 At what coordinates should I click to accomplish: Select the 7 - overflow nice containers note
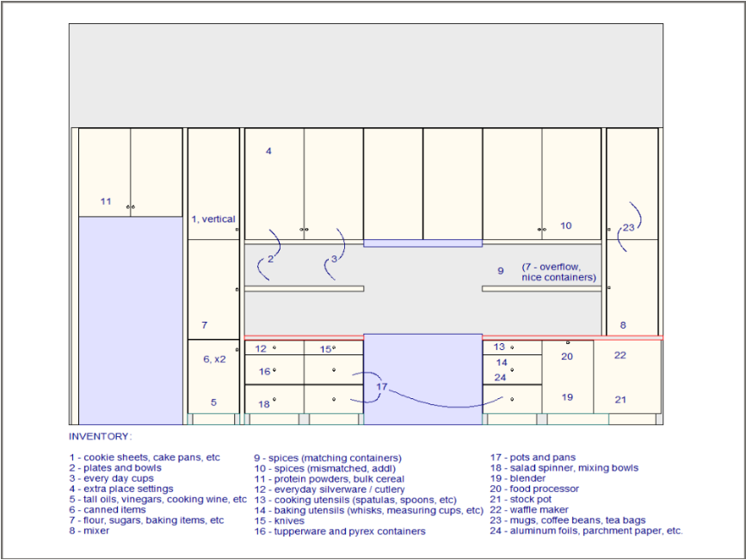[558, 273]
